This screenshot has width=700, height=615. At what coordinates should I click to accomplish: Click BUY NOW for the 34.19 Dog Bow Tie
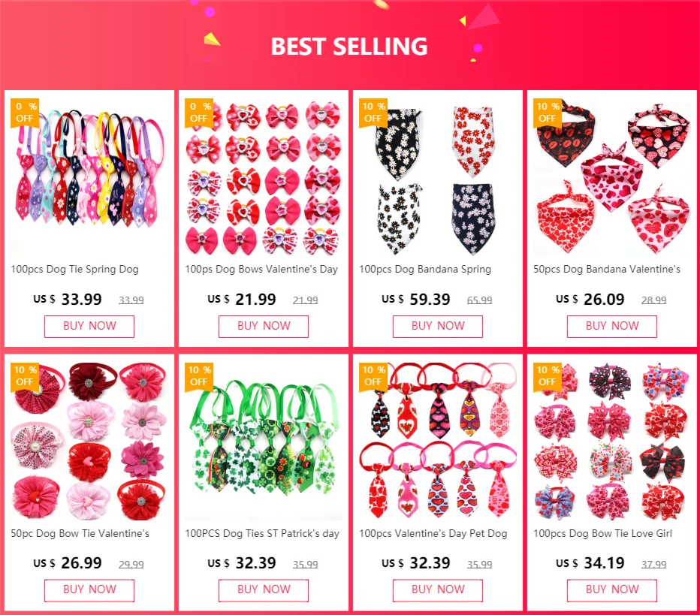click(x=611, y=590)
